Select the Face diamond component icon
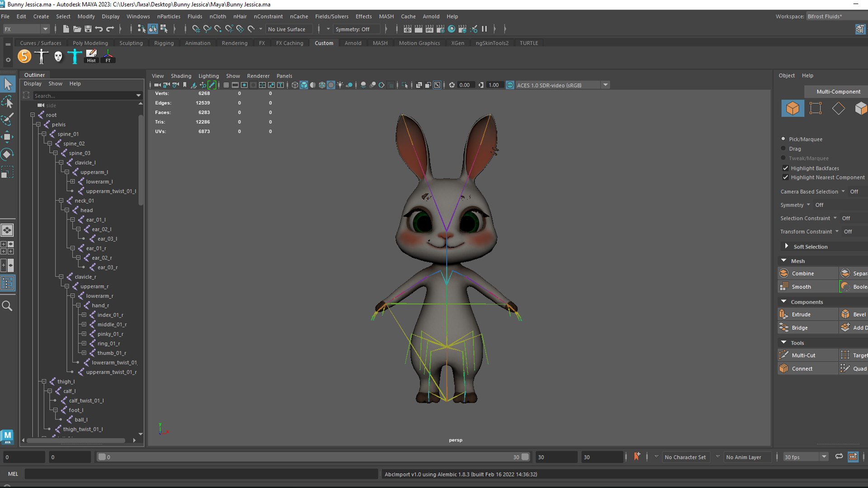Screen dimensions: 868x488 (838, 108)
